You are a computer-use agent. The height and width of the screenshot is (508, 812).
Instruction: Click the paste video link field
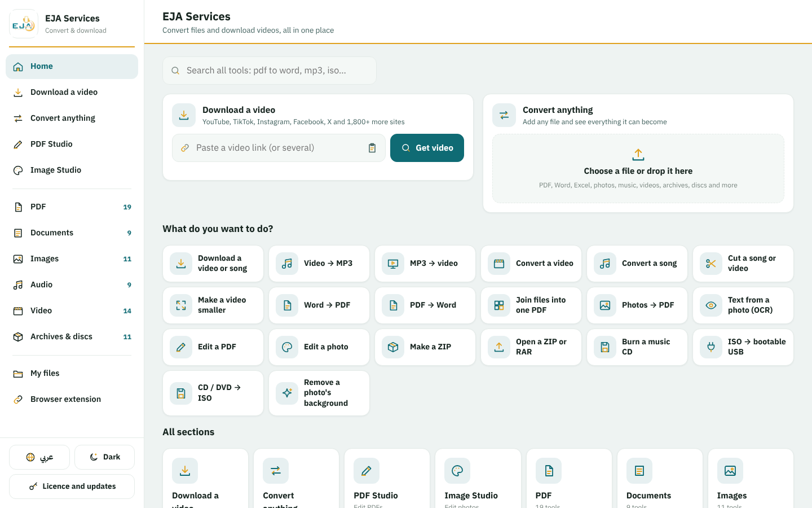tap(279, 148)
